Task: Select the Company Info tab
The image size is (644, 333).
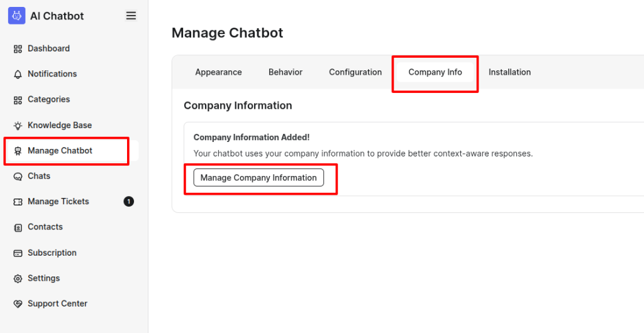Action: (x=435, y=72)
